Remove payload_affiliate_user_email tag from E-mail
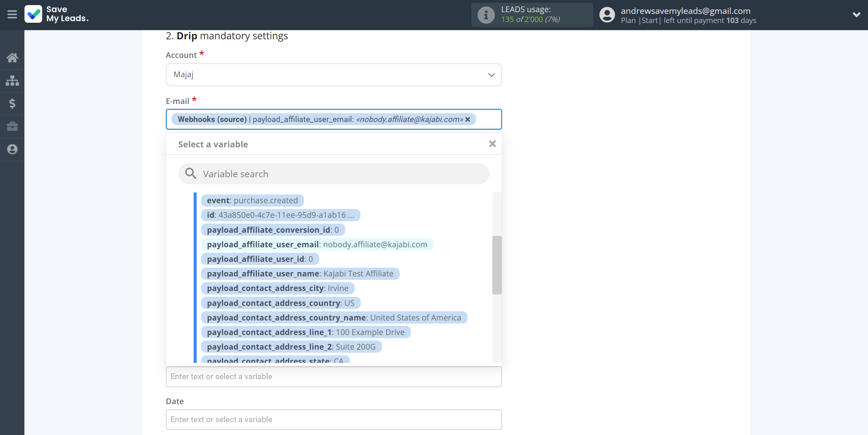The image size is (868, 435). [x=468, y=119]
